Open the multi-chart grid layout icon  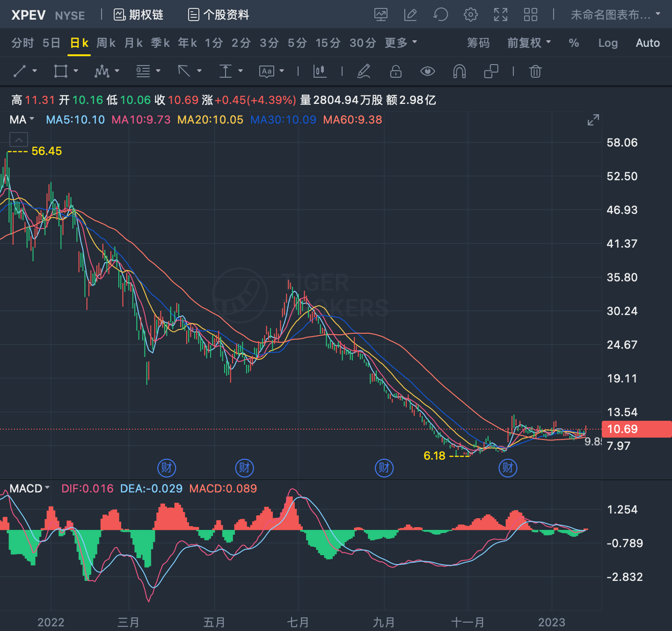530,15
